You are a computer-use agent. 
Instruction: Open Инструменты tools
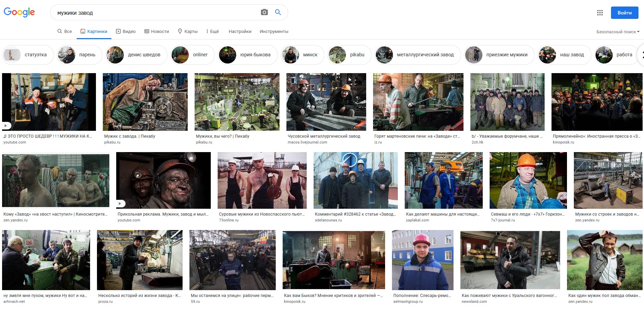pyautogui.click(x=274, y=31)
